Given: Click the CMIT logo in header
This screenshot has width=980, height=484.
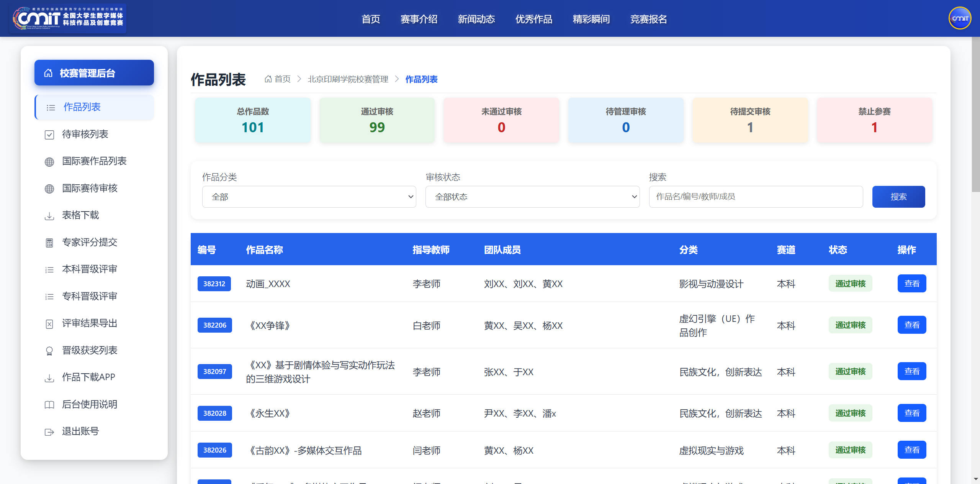Looking at the screenshot, I should click(x=68, y=18).
